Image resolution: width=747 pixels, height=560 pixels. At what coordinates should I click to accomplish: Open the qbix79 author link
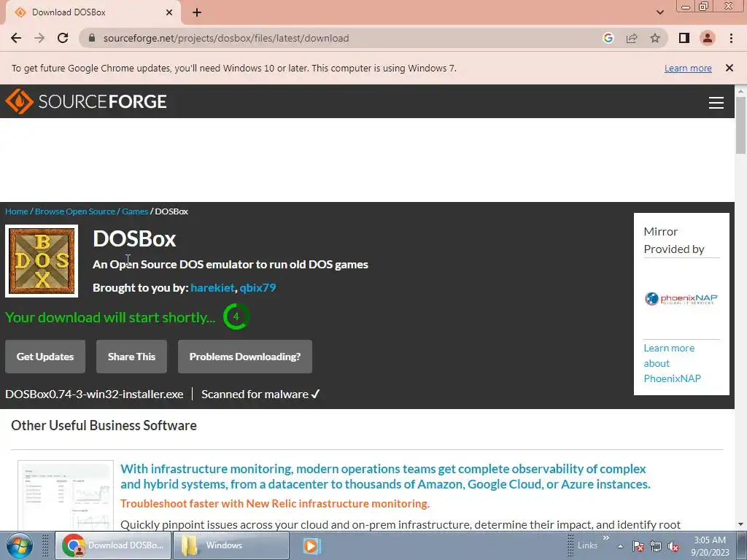pos(258,287)
